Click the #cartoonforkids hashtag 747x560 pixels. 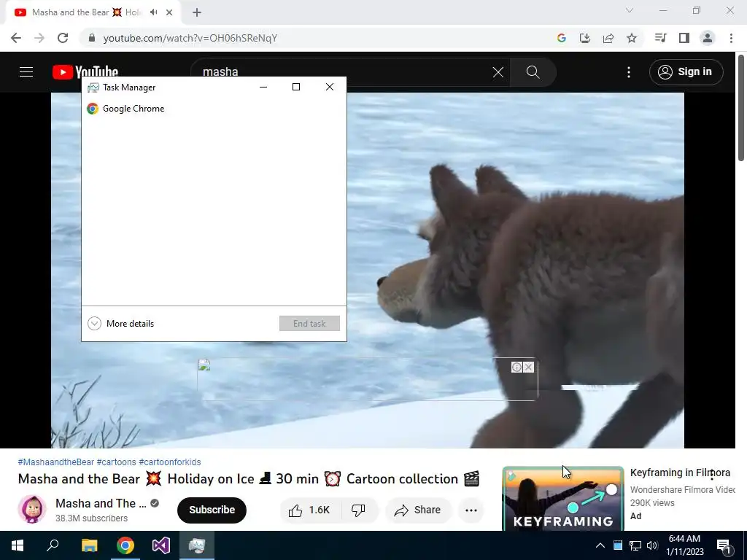coord(169,462)
